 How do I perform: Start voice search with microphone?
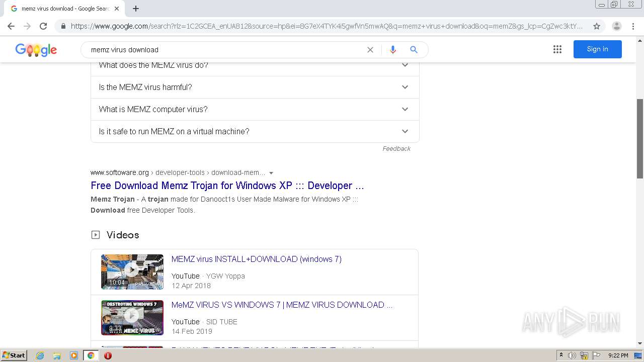coord(393,50)
